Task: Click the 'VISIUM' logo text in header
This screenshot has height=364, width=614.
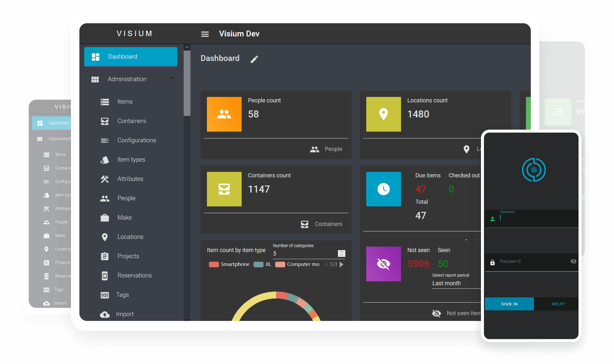Action: coord(135,34)
